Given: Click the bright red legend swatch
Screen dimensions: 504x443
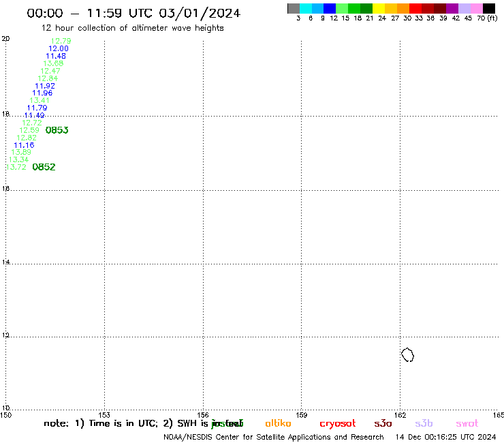Looking at the screenshot, I should pyautogui.click(x=415, y=8).
